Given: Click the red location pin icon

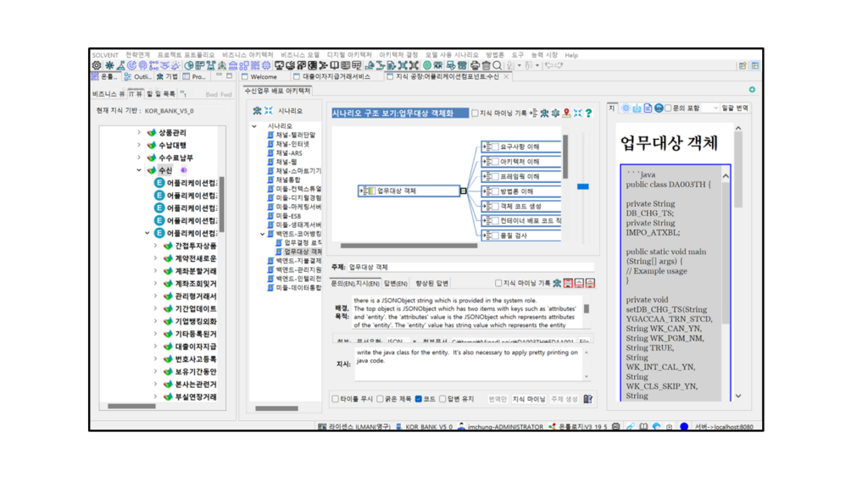Looking at the screenshot, I should 566,113.
